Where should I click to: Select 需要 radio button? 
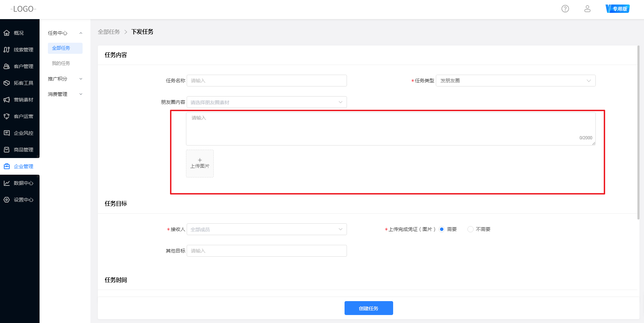click(442, 229)
